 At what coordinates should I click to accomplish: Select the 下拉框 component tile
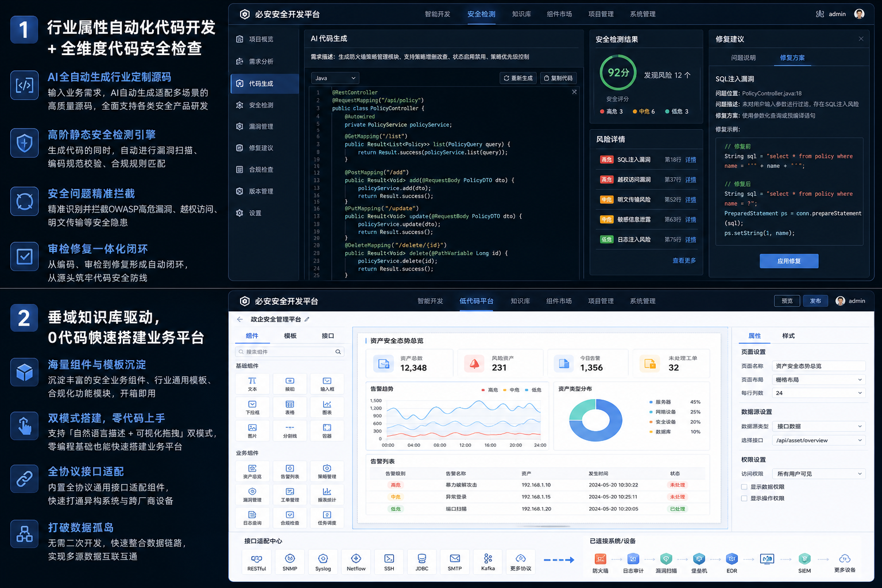(x=252, y=408)
